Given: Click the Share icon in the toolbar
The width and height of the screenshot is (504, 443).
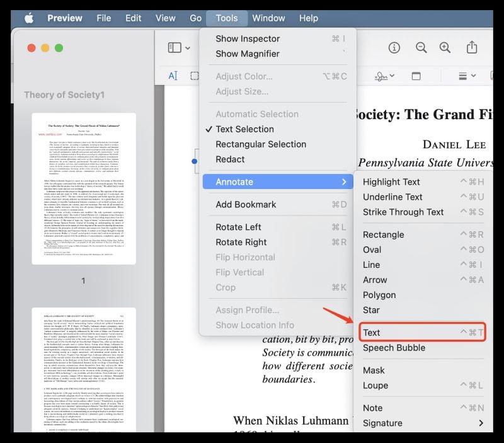Looking at the screenshot, I should (x=472, y=47).
